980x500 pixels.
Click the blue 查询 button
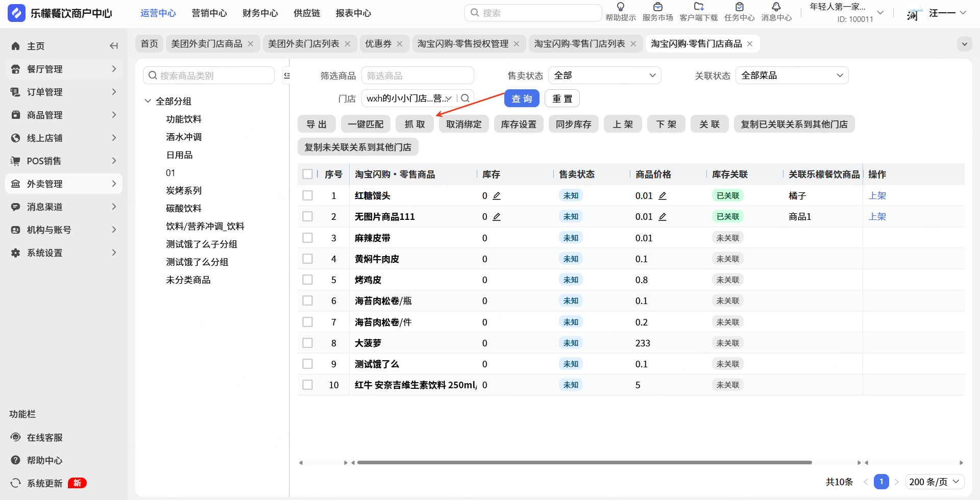point(521,98)
